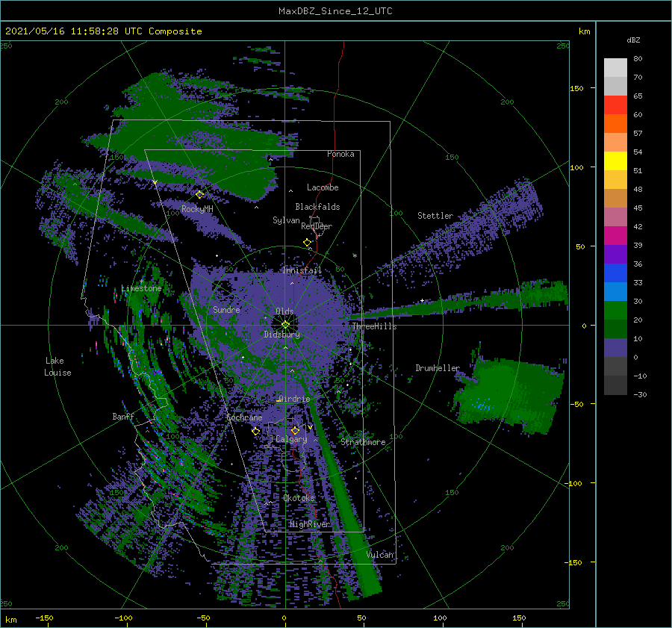Image resolution: width=672 pixels, height=628 pixels.
Task: Choose the purple 36-39 dBZ legend swatch
Action: 615,254
